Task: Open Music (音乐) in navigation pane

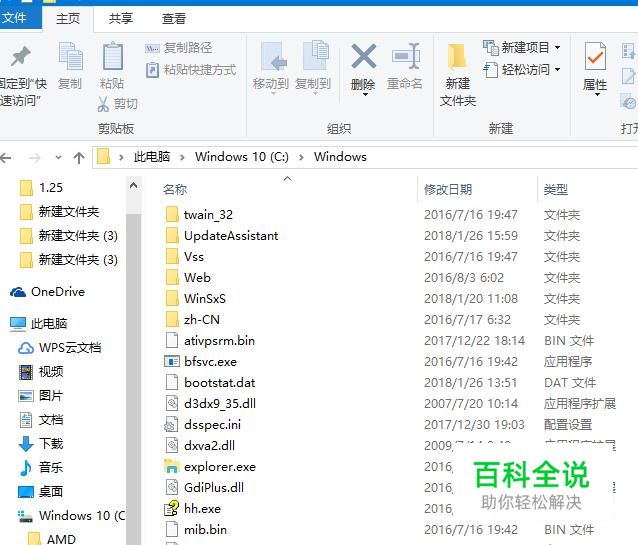Action: (41, 468)
